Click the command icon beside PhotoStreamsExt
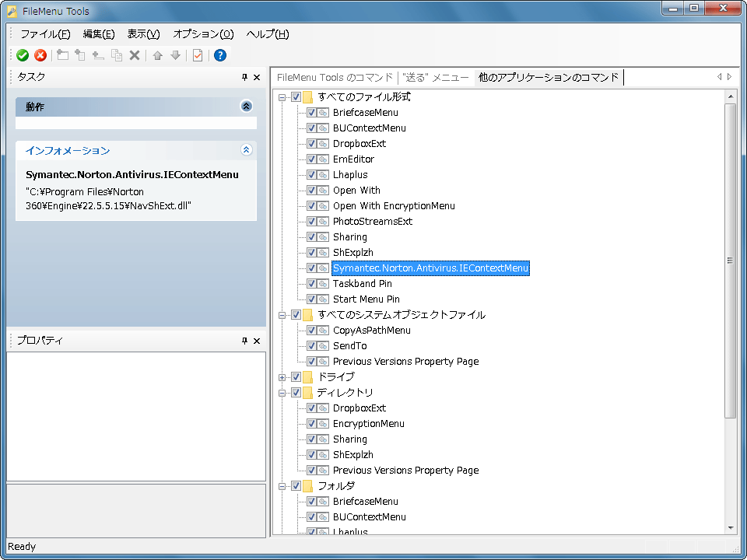 (323, 222)
